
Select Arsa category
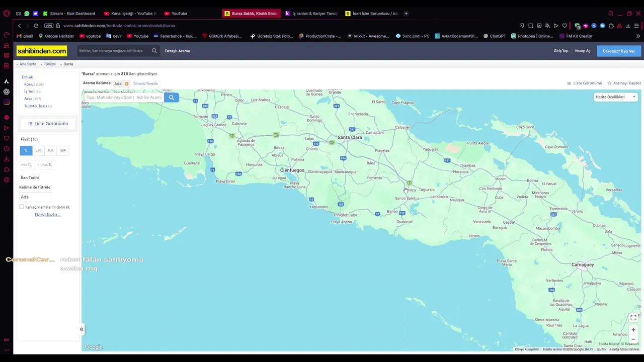(28, 99)
